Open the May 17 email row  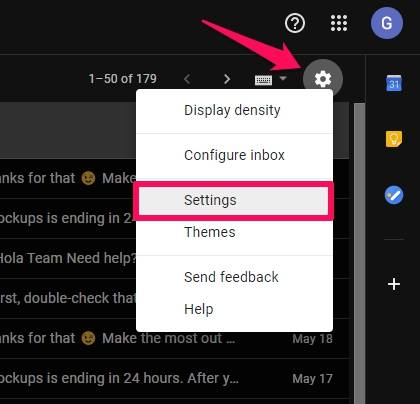(x=174, y=378)
